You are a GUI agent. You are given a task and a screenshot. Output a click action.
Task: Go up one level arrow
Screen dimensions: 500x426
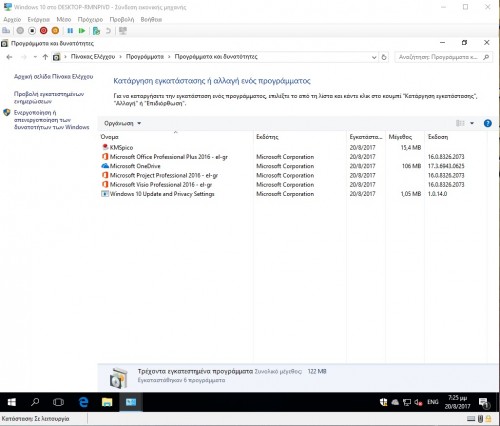[x=45, y=57]
